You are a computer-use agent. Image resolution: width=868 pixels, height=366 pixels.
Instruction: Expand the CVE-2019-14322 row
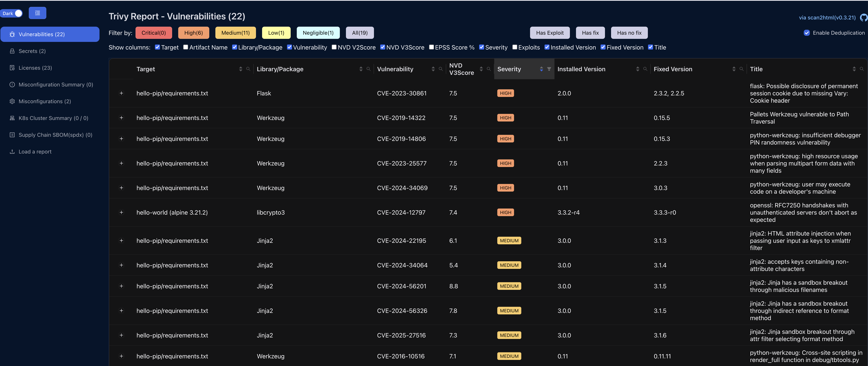pyautogui.click(x=121, y=118)
